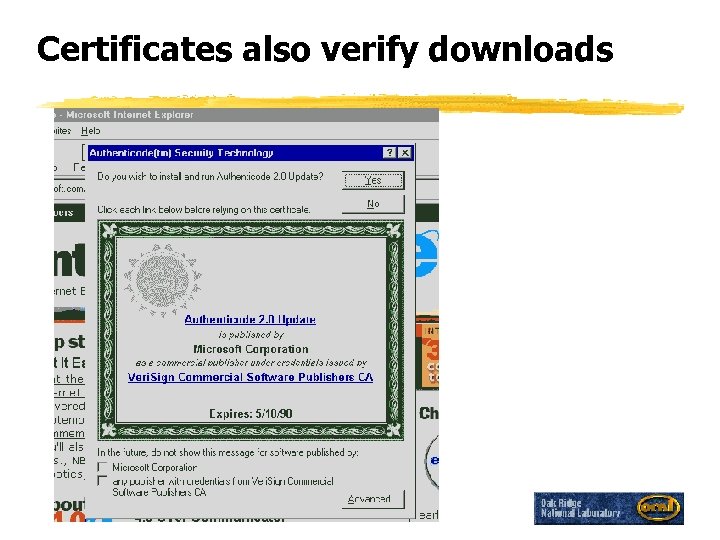720x540 pixels.
Task: Click the Oak Ridge National Laboratory logo
Action: pos(609,508)
